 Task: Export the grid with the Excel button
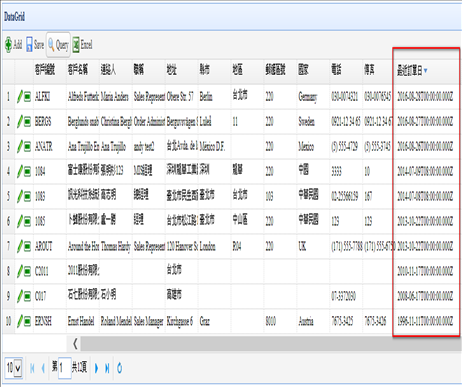[x=82, y=44]
